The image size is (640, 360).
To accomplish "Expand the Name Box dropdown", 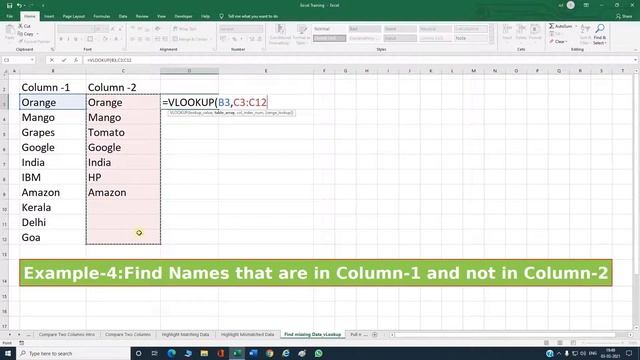I will pyautogui.click(x=32, y=60).
